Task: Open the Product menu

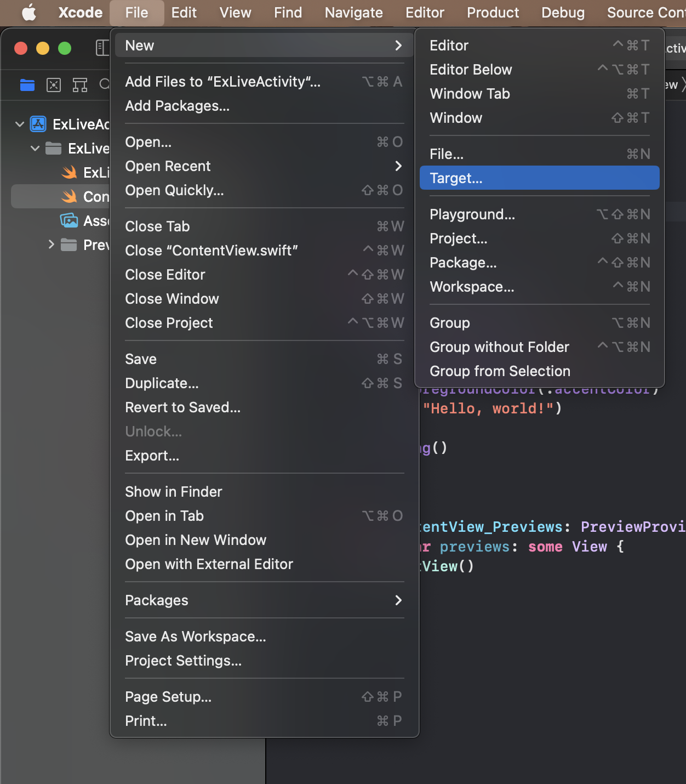Action: point(493,13)
